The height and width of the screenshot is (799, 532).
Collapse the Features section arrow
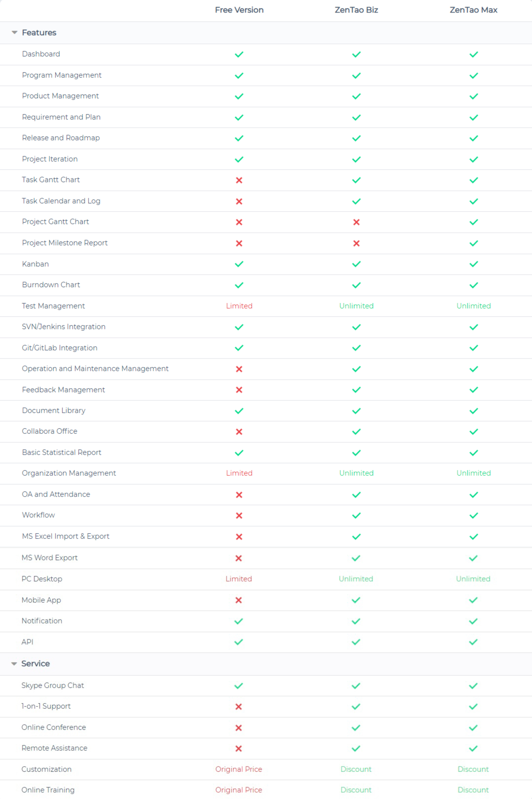pos(14,33)
